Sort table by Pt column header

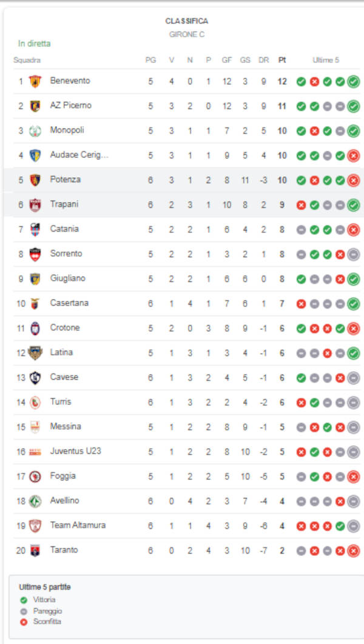pos(282,60)
